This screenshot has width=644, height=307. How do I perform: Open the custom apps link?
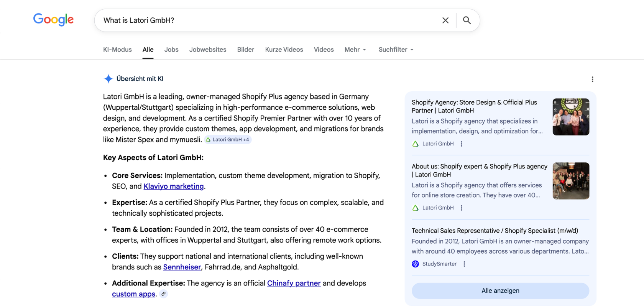tap(133, 294)
